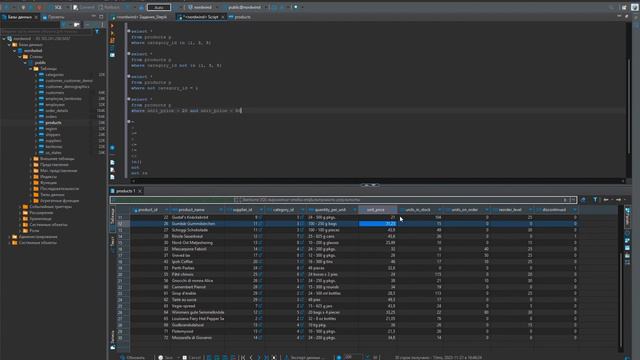The image size is (640, 360).
Task: Click the units_in_stock column header
Action: 418,210
